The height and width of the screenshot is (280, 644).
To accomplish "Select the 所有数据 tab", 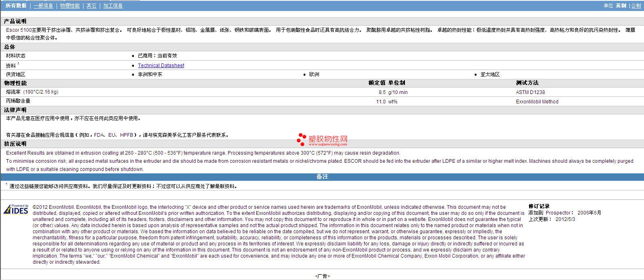I will [x=16, y=6].
